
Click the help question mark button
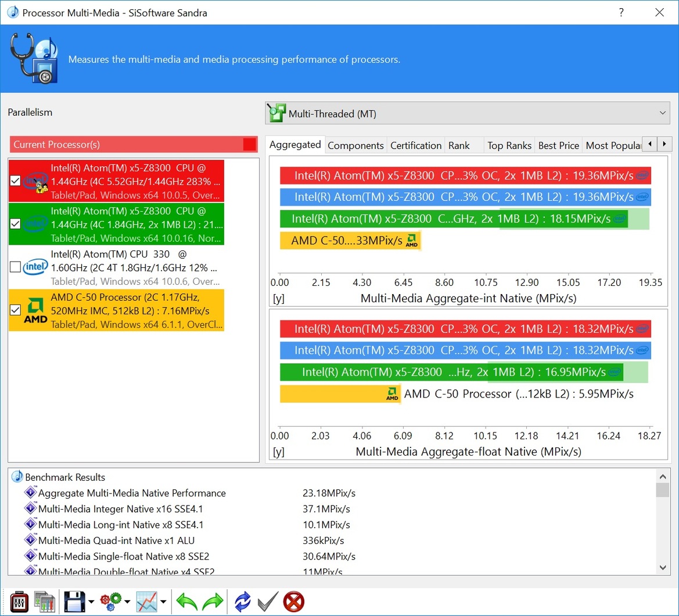pos(621,12)
